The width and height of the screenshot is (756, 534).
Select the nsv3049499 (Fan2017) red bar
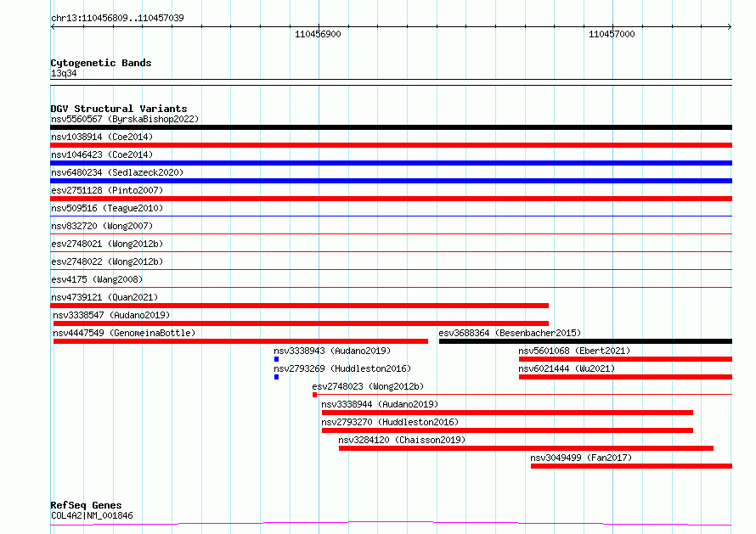pos(632,466)
